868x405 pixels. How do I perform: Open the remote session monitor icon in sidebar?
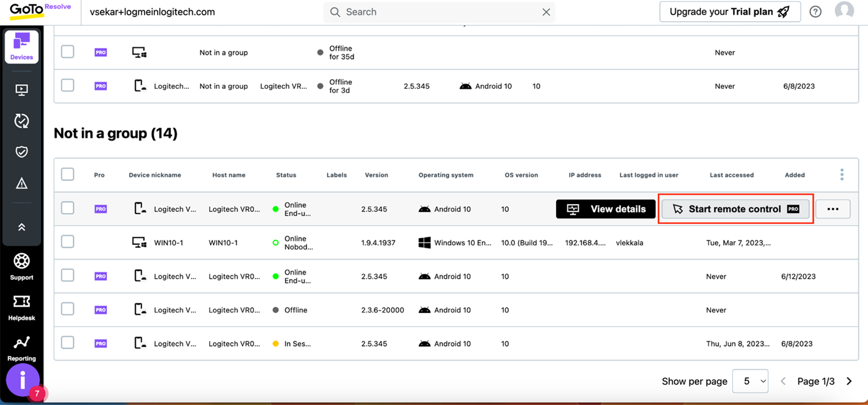coord(22,90)
